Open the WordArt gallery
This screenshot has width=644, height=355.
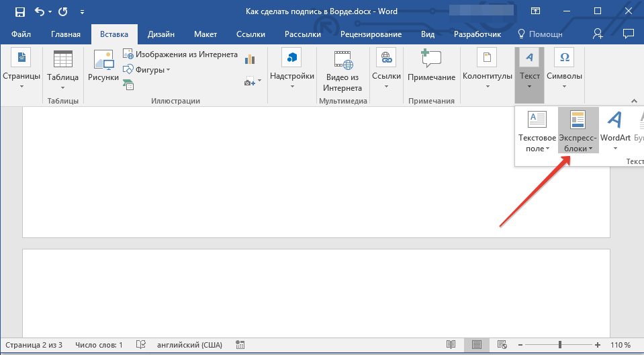coord(615,130)
